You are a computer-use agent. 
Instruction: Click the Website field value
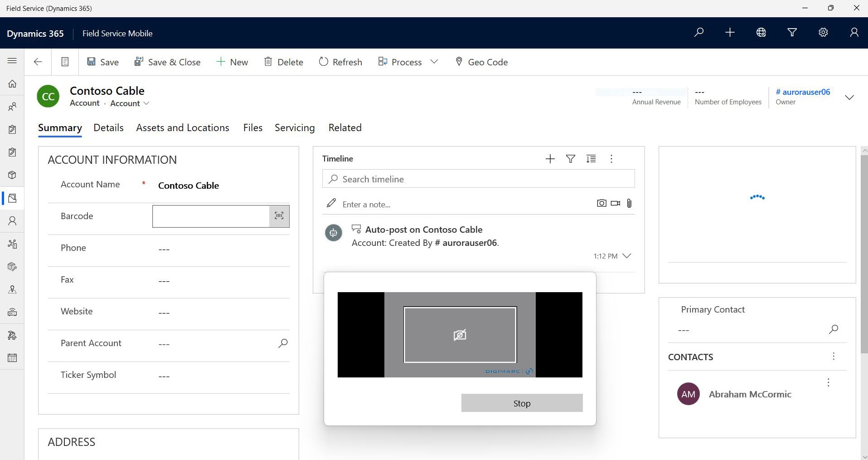(164, 313)
